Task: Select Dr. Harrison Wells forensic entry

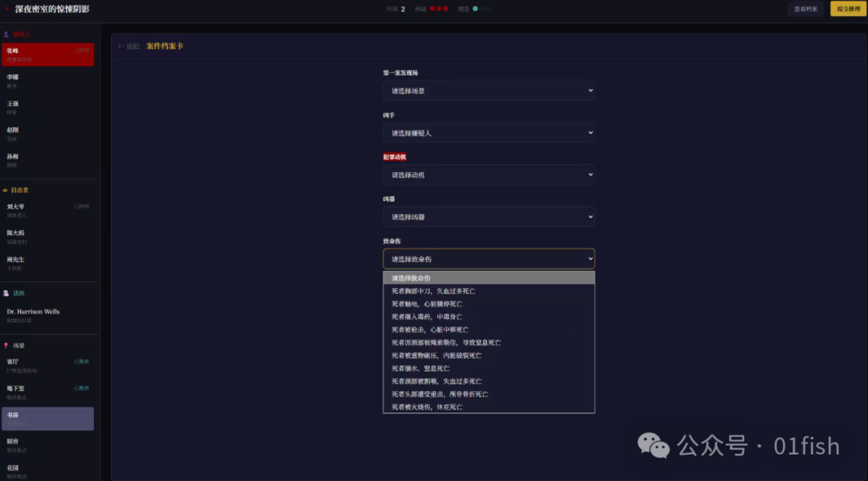Action: click(47, 315)
